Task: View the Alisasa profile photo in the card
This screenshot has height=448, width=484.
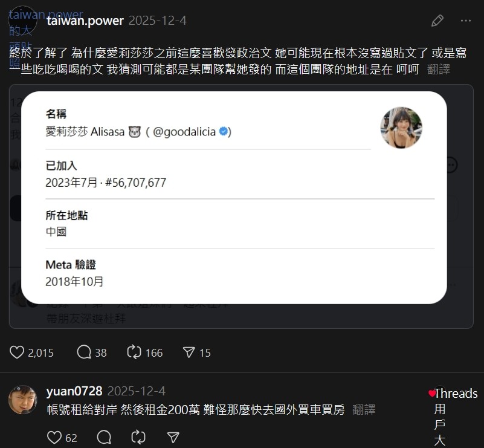Action: (x=401, y=128)
